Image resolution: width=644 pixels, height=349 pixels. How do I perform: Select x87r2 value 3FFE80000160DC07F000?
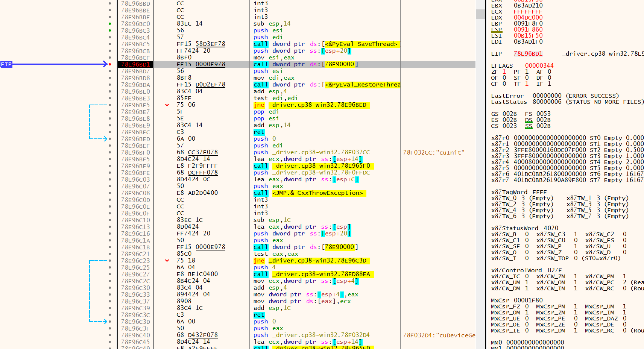tap(550, 150)
